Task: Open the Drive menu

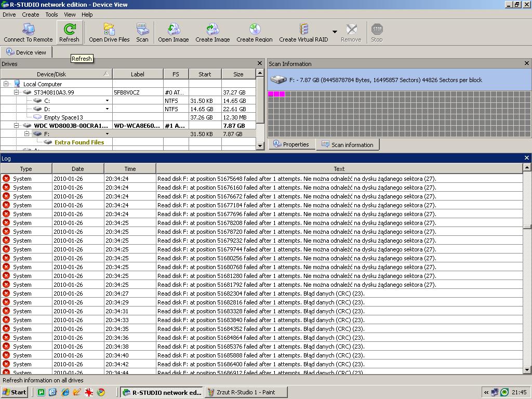Action: click(x=9, y=15)
